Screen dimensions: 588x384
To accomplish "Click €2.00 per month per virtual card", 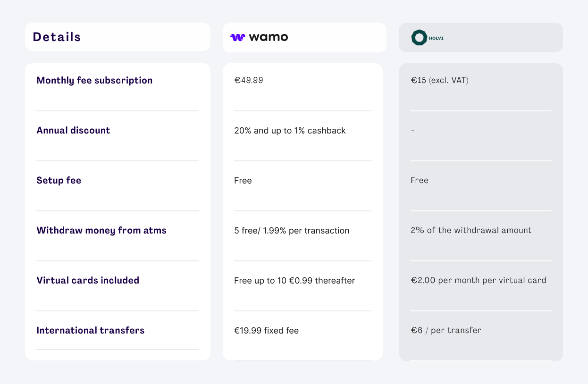I will click(479, 280).
